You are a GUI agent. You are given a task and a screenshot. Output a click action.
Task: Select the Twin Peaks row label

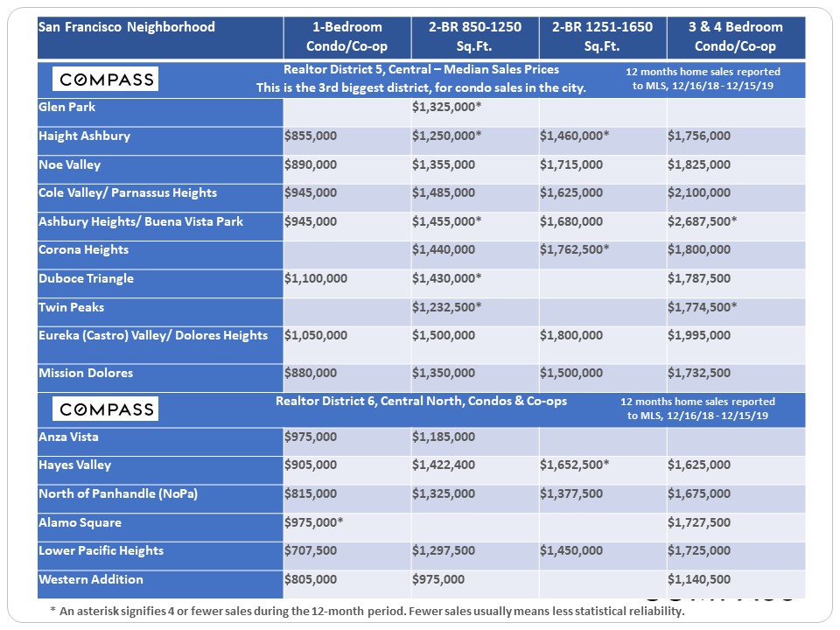(68, 307)
